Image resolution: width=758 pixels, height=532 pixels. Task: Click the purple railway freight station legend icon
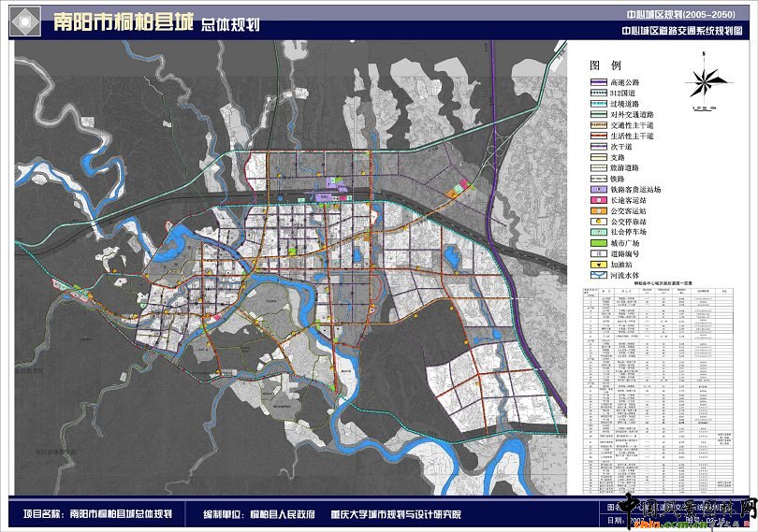[x=593, y=190]
